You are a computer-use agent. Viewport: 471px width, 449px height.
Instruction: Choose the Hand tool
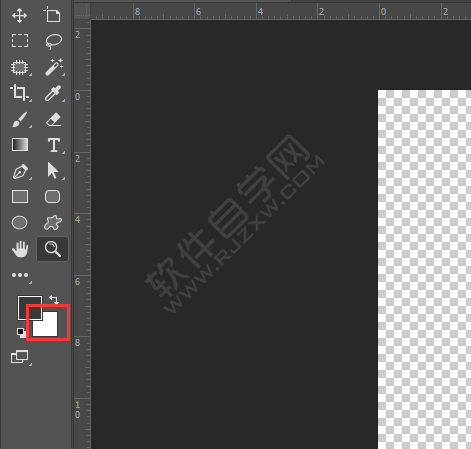click(x=20, y=249)
